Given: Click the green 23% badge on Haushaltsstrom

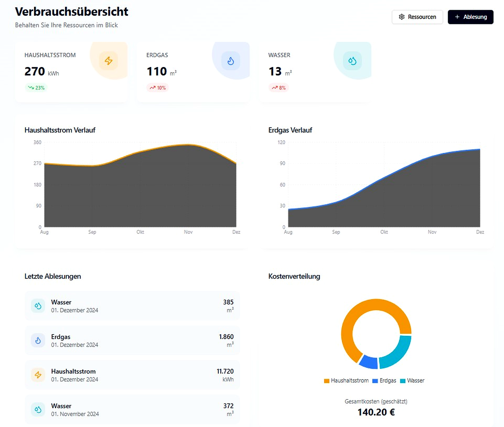Looking at the screenshot, I should (36, 88).
